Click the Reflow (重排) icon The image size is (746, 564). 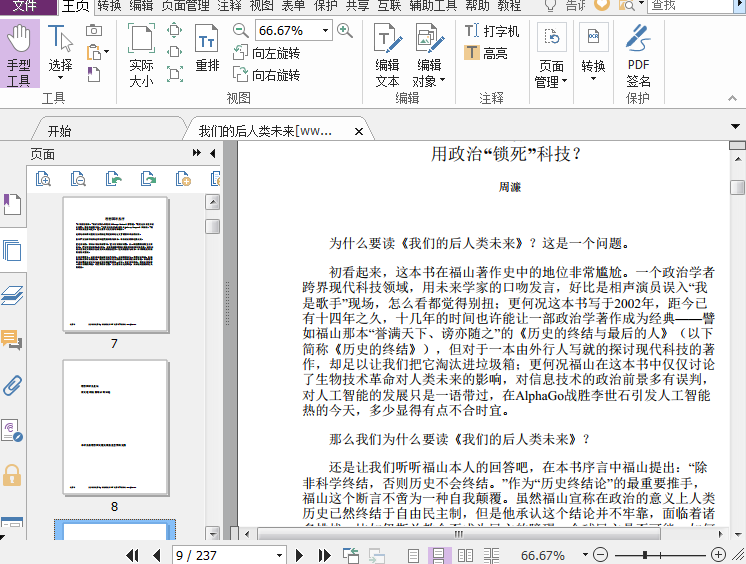point(207,49)
